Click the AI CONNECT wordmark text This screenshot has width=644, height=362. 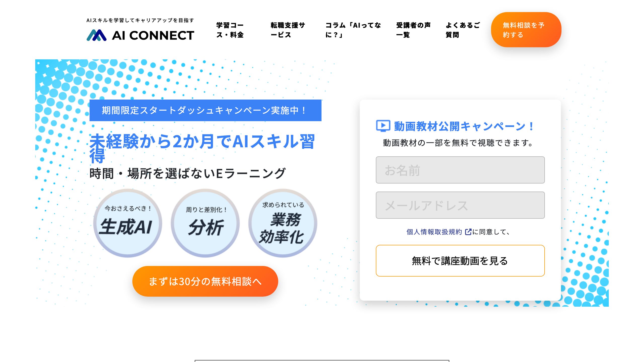click(153, 35)
